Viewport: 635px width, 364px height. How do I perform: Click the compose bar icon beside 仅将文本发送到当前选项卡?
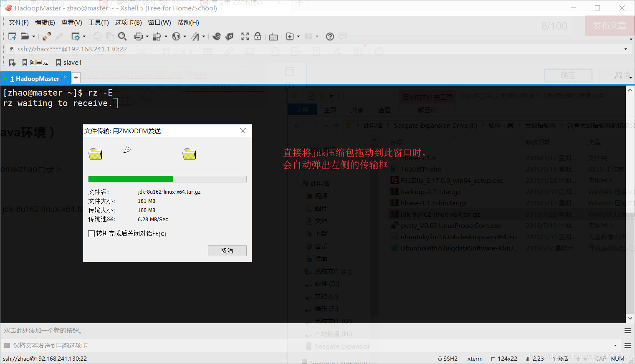pos(7,345)
